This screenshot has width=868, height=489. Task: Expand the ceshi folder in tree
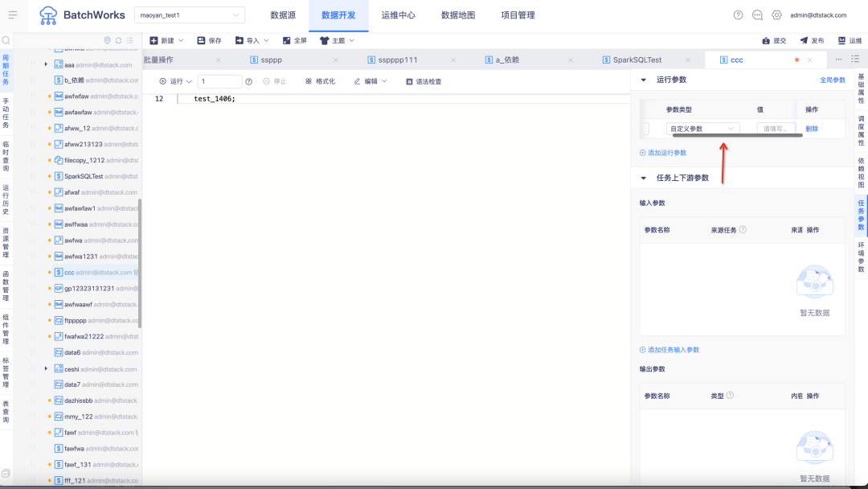[46, 368]
